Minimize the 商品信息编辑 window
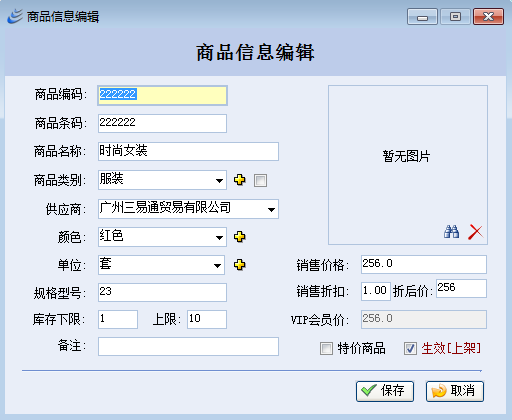The width and height of the screenshot is (512, 420). [x=422, y=17]
